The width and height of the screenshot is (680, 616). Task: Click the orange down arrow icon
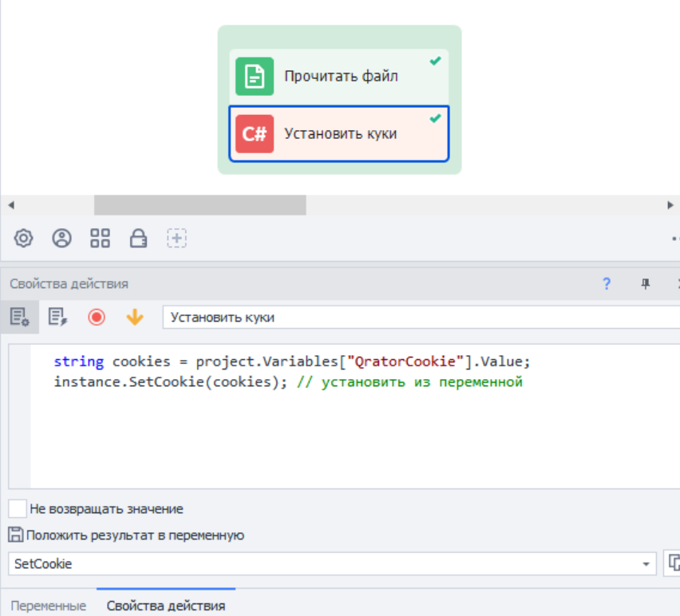click(135, 318)
